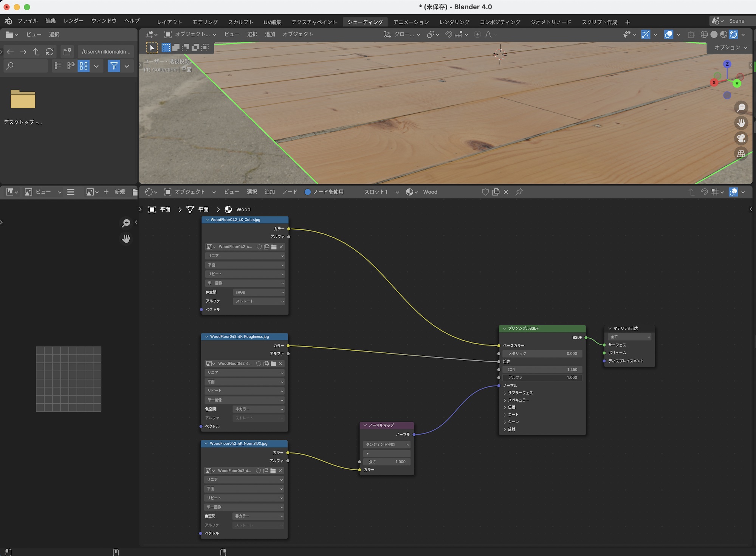This screenshot has height=556, width=756.
Task: Click the オプション button in viewport
Action: (x=730, y=48)
